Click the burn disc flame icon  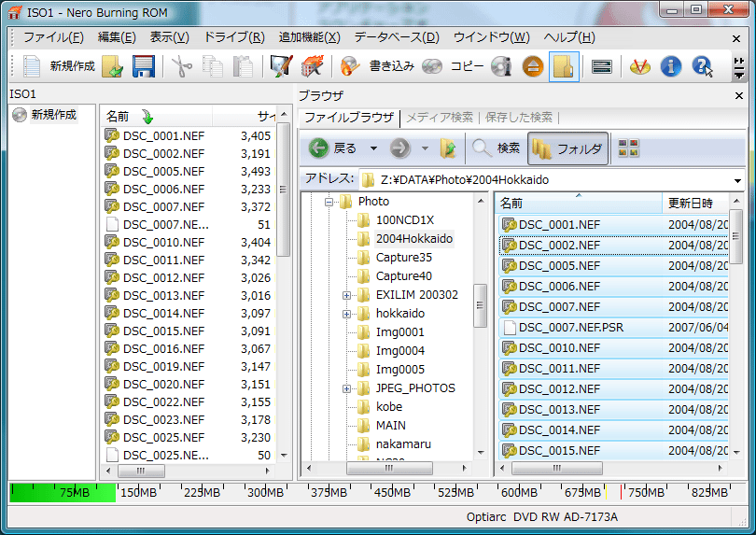[350, 66]
